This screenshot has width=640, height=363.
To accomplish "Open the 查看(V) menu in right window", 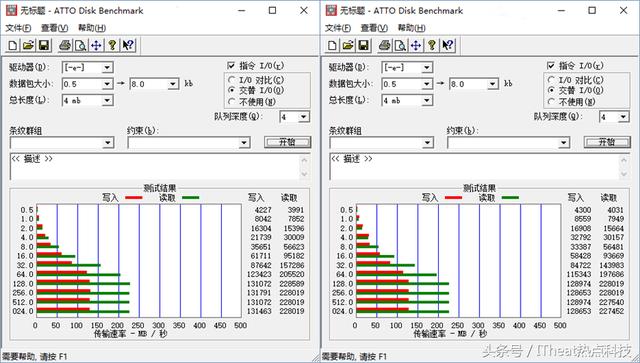I will pyautogui.click(x=374, y=28).
